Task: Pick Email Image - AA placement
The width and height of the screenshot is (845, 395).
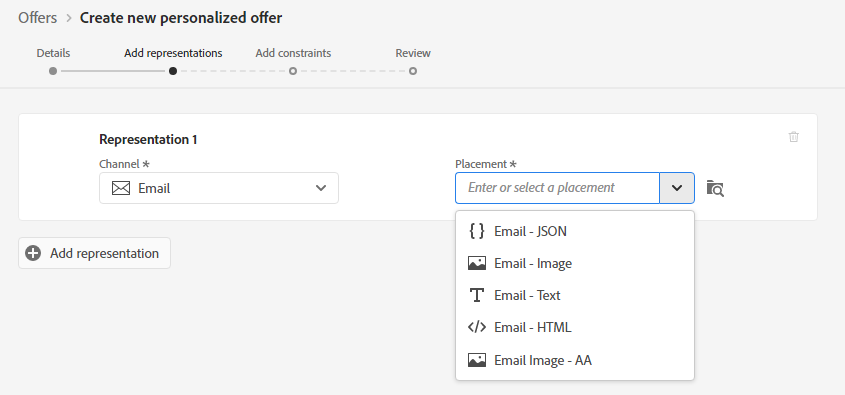Action: pos(575,360)
